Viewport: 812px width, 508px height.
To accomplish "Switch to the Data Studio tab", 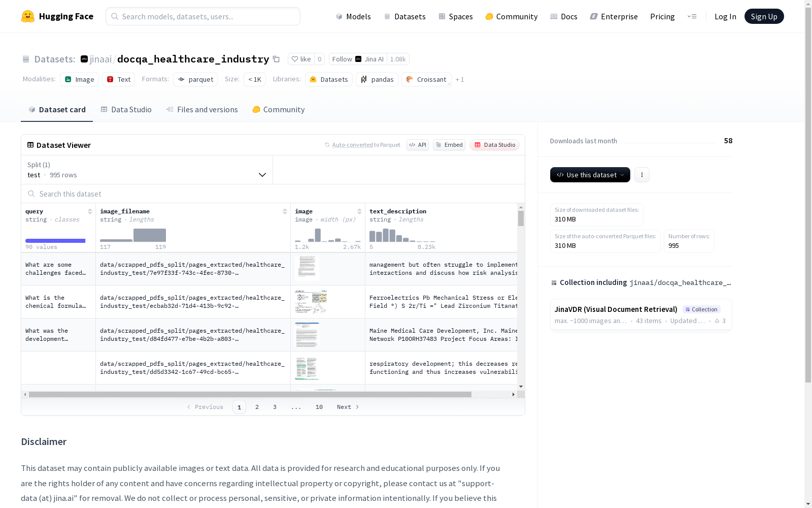I will coord(126,110).
